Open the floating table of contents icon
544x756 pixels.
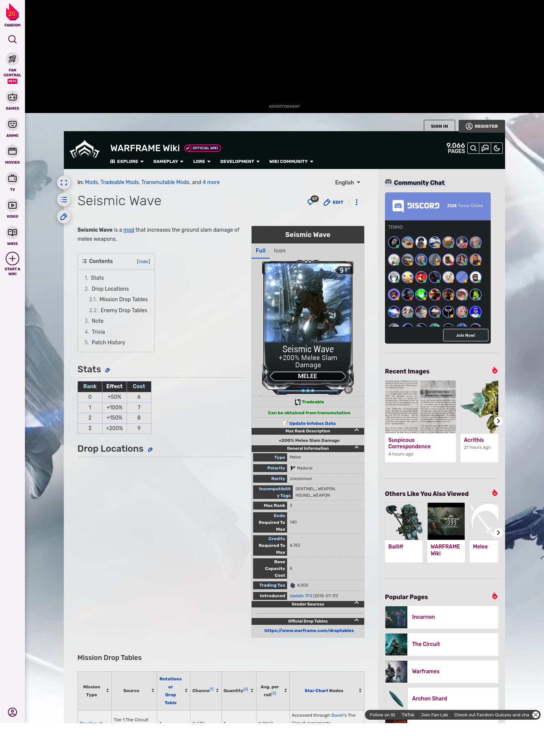point(64,200)
